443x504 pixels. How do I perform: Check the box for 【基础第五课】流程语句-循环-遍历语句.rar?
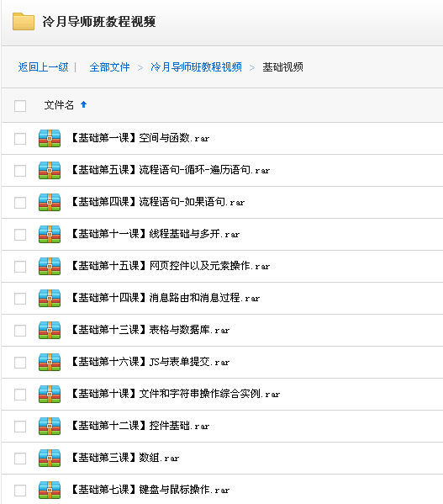(20, 171)
